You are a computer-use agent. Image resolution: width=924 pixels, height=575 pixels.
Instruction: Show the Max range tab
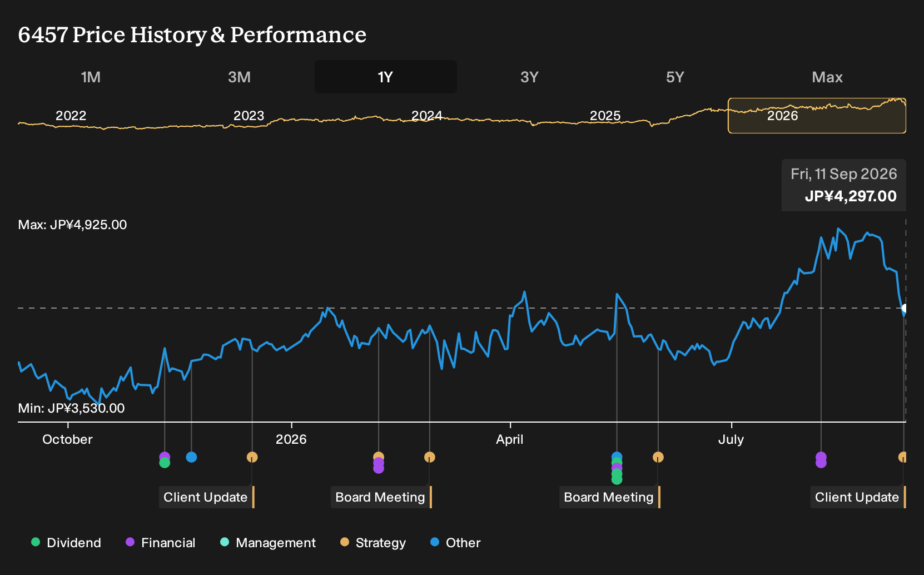[827, 77]
